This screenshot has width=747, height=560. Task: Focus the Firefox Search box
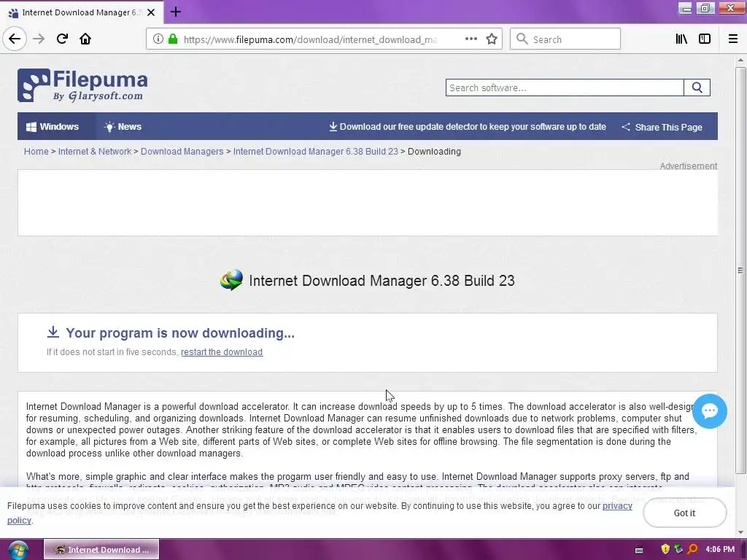565,39
